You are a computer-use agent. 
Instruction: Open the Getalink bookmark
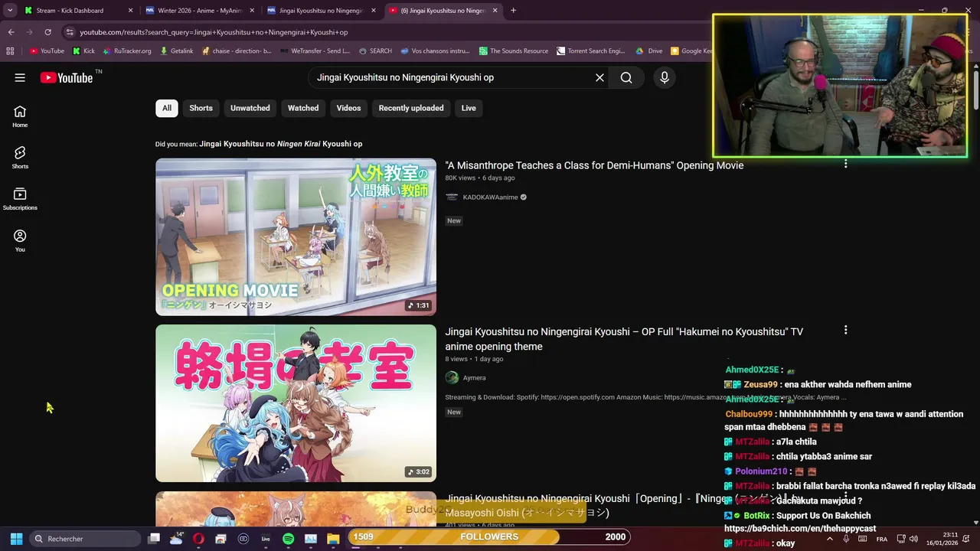(x=176, y=51)
